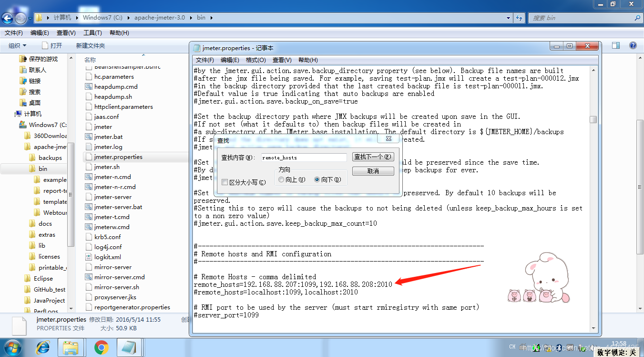This screenshot has width=644, height=357.
Task: Open Explorer help question-mark icon
Action: pos(633,45)
